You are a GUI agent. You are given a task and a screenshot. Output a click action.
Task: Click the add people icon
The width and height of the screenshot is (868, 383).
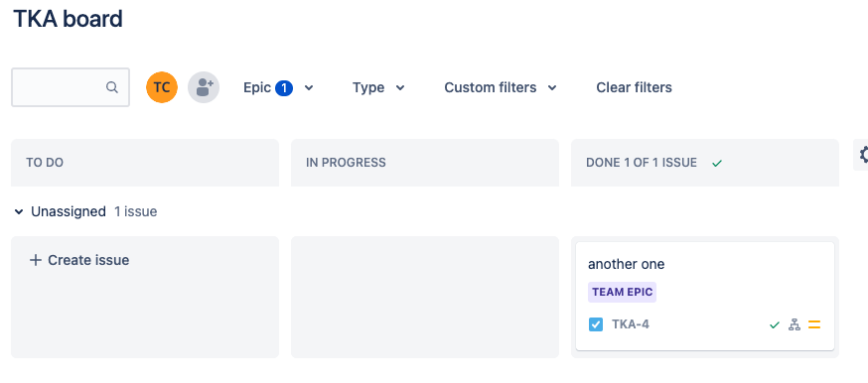[204, 87]
